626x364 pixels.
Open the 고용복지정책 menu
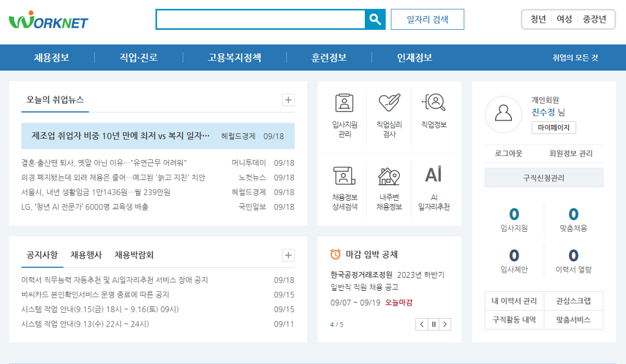[235, 58]
